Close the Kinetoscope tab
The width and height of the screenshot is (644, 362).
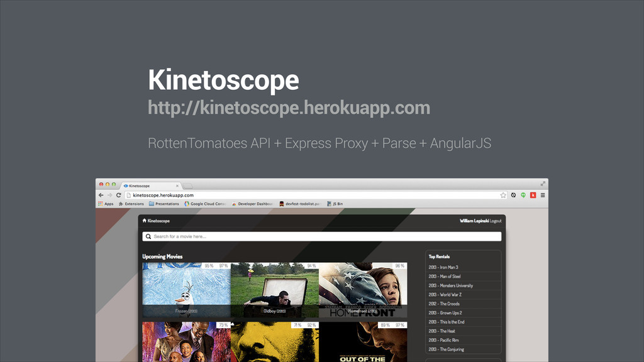click(177, 186)
